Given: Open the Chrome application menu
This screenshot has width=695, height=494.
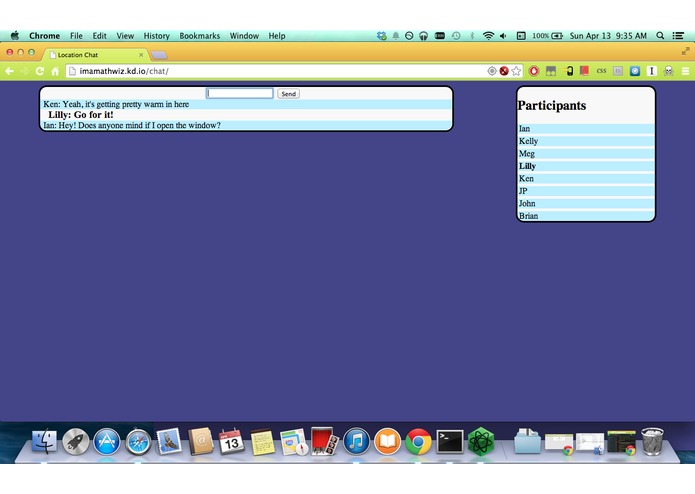Looking at the screenshot, I should pyautogui.click(x=44, y=36).
